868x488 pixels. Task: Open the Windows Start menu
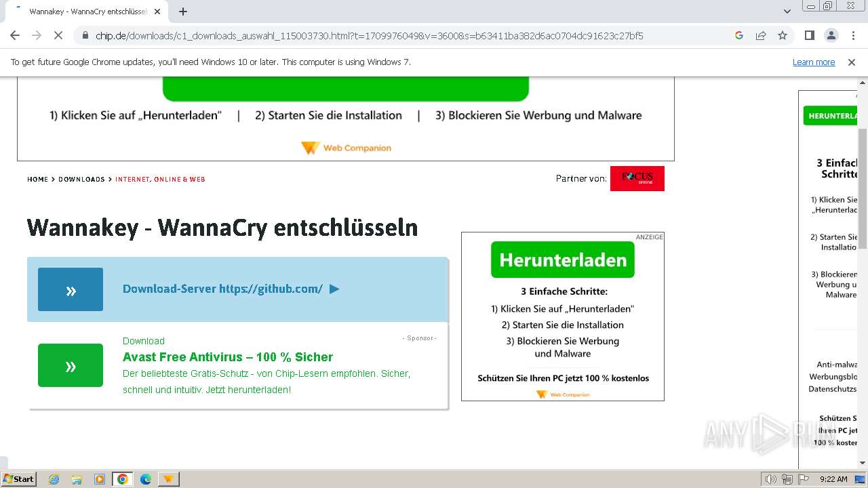[x=18, y=479]
